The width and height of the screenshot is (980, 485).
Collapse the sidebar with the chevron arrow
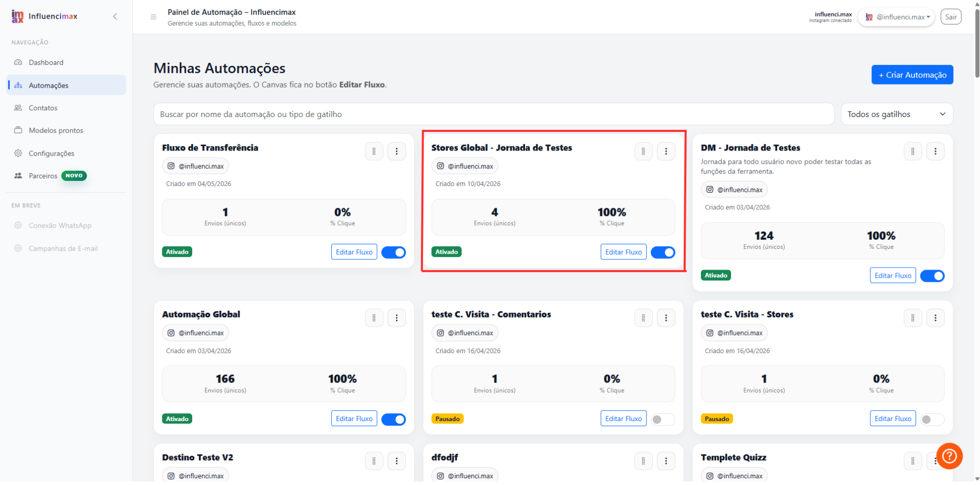(x=115, y=16)
